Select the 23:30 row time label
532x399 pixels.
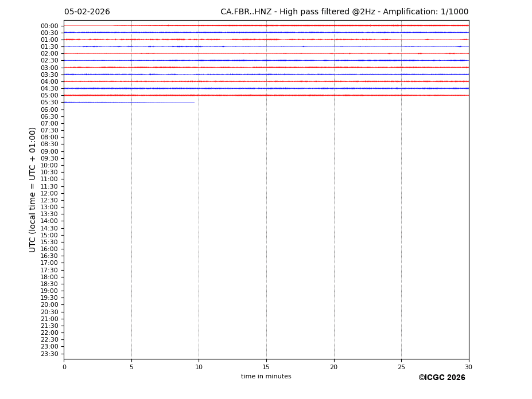[49, 354]
